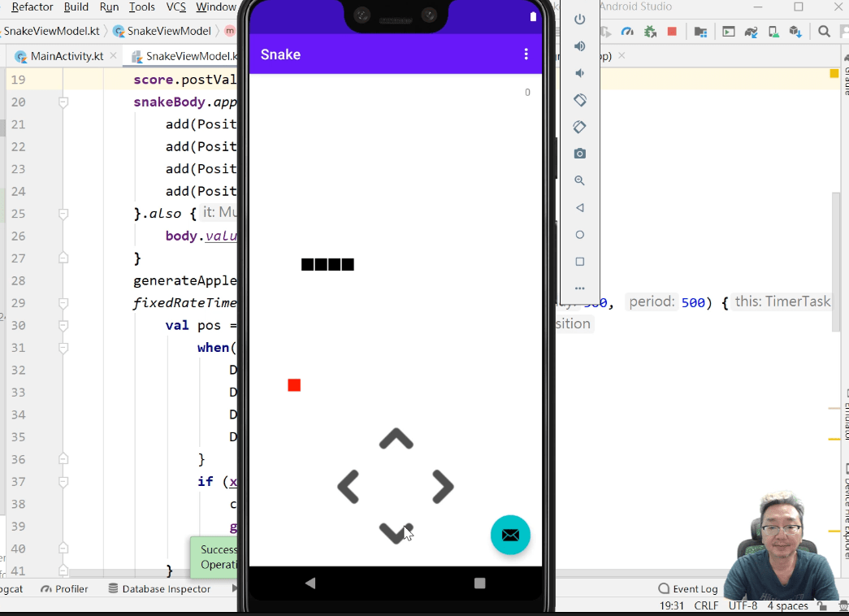Click the emulator sidebar Home circle
The height and width of the screenshot is (616, 849).
pyautogui.click(x=579, y=235)
